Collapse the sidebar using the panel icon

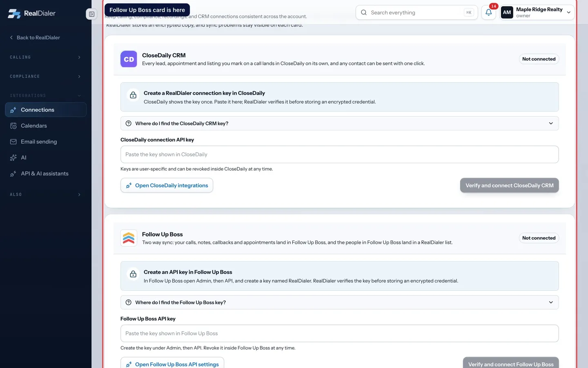pos(91,14)
